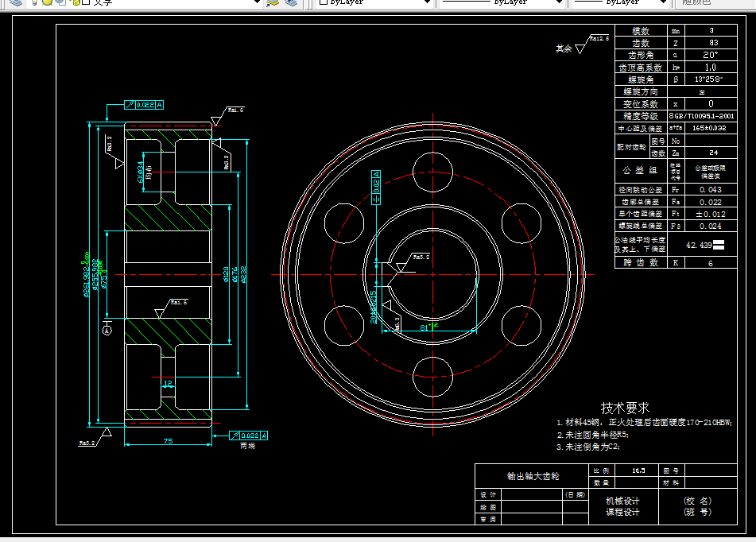
Task: Select the web thickness dimension 12
Action: pyautogui.click(x=168, y=384)
